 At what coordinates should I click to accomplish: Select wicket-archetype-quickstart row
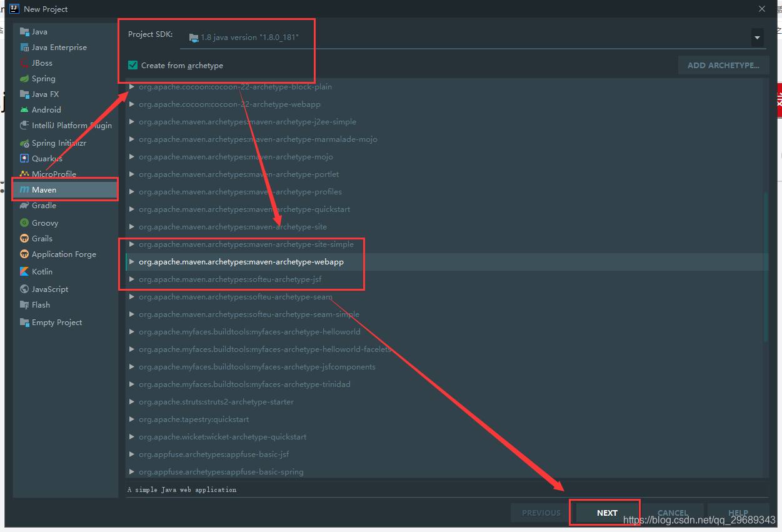point(444,437)
